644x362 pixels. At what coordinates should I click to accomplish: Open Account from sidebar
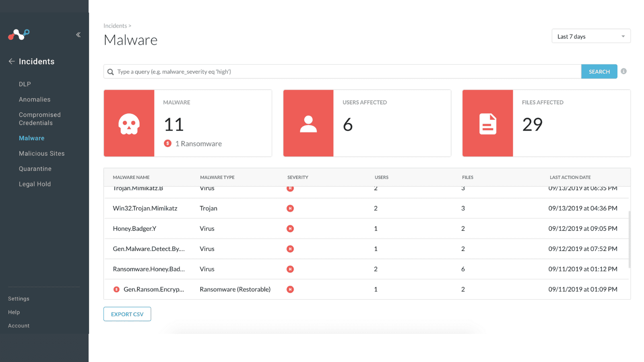(x=19, y=325)
